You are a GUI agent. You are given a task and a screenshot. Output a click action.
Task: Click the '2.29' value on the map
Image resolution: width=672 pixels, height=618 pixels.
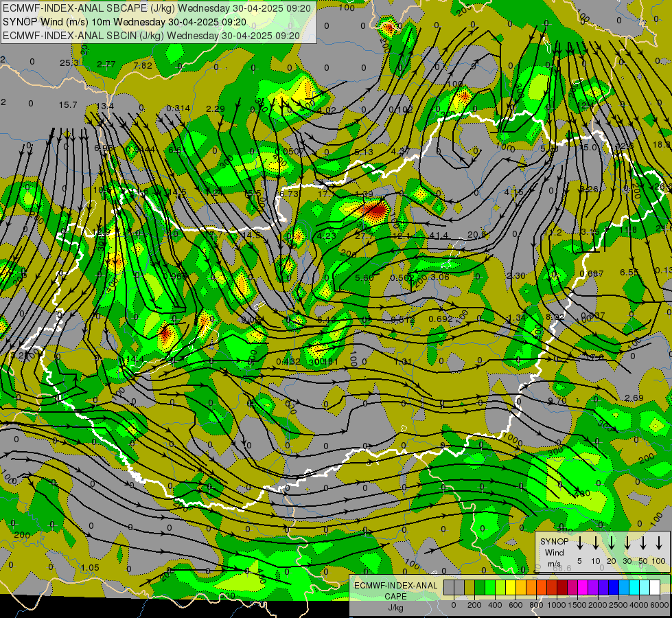[215, 108]
